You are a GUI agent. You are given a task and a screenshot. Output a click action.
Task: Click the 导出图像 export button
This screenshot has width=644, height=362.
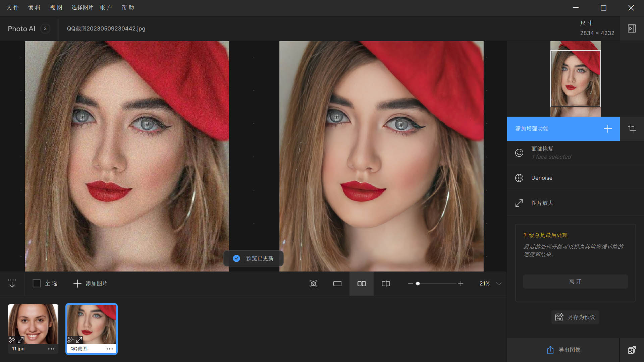pyautogui.click(x=563, y=350)
